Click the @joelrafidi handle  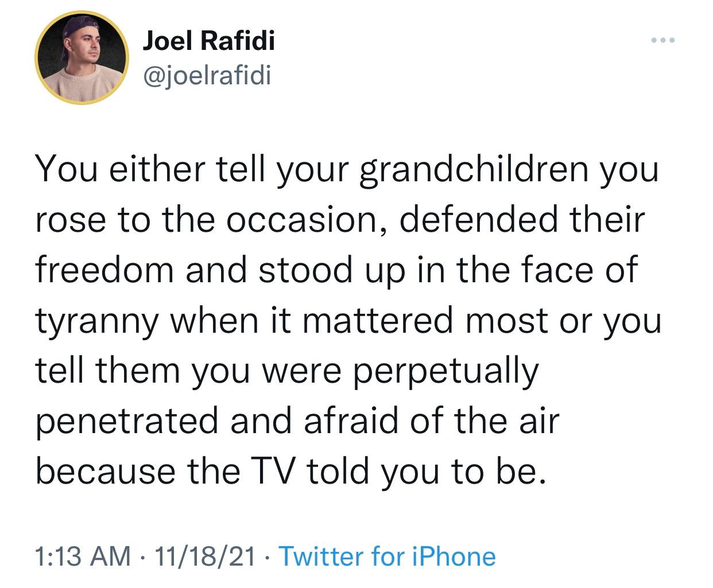tap(205, 76)
